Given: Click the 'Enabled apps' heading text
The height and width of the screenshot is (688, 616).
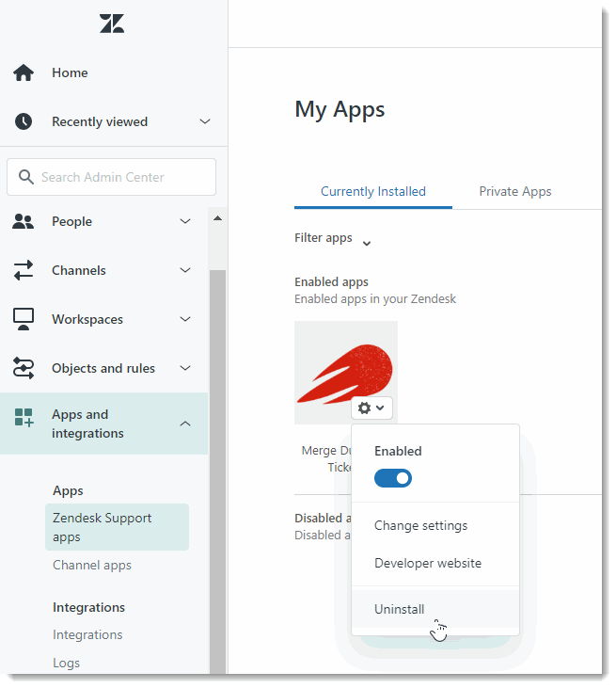Looking at the screenshot, I should [331, 281].
